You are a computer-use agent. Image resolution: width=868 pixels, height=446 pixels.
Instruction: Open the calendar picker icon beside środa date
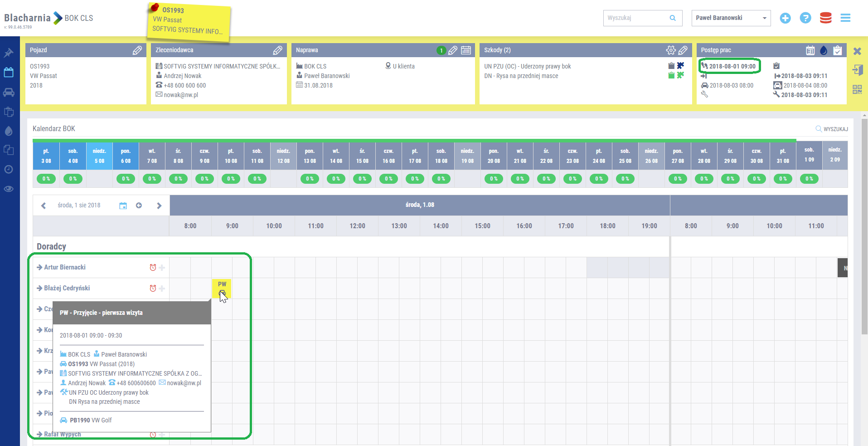click(x=123, y=206)
